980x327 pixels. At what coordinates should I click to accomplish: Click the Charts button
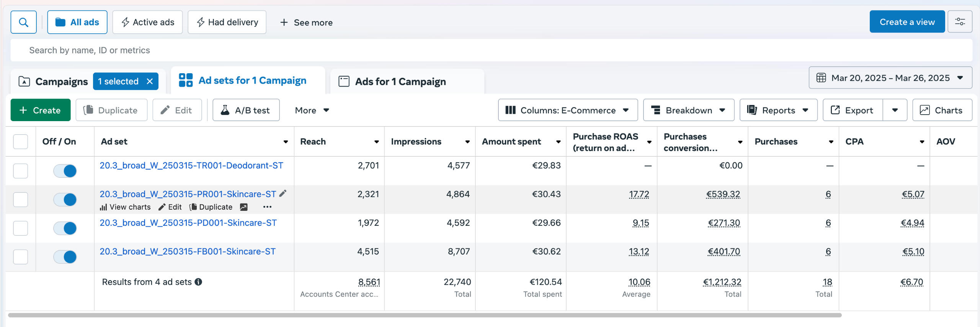(x=942, y=110)
